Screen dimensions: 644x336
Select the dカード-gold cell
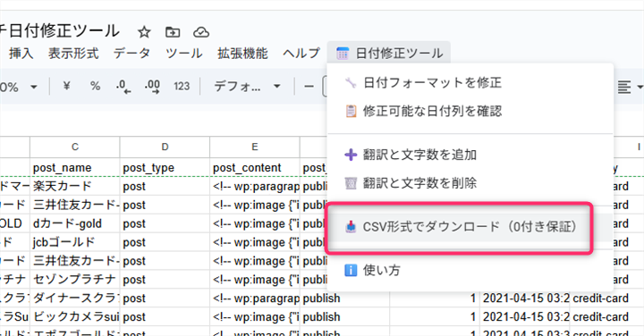tap(75, 223)
